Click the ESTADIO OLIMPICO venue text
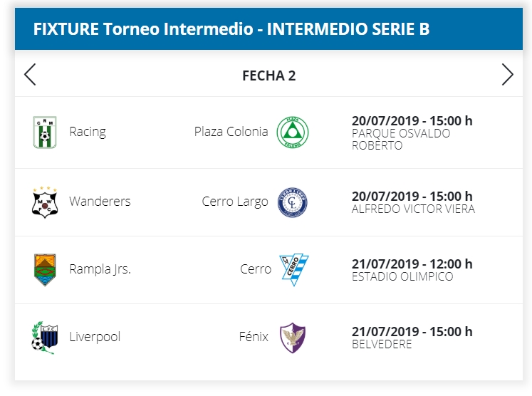 pyautogui.click(x=402, y=277)
